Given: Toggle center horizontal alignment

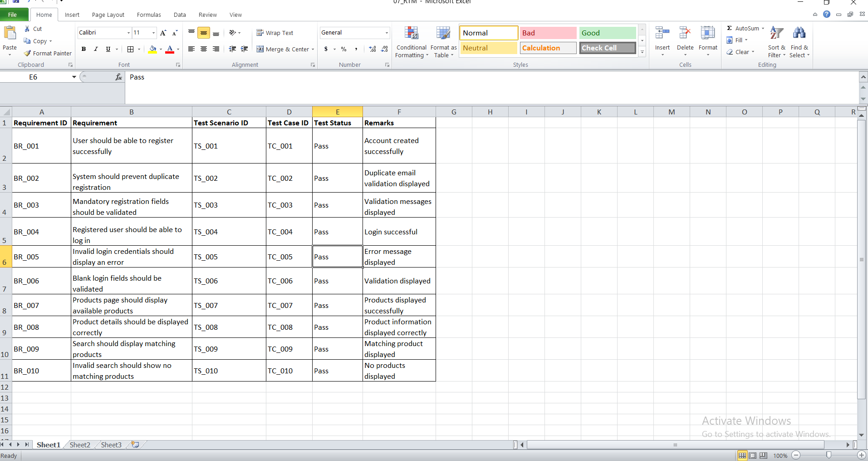Looking at the screenshot, I should click(204, 49).
